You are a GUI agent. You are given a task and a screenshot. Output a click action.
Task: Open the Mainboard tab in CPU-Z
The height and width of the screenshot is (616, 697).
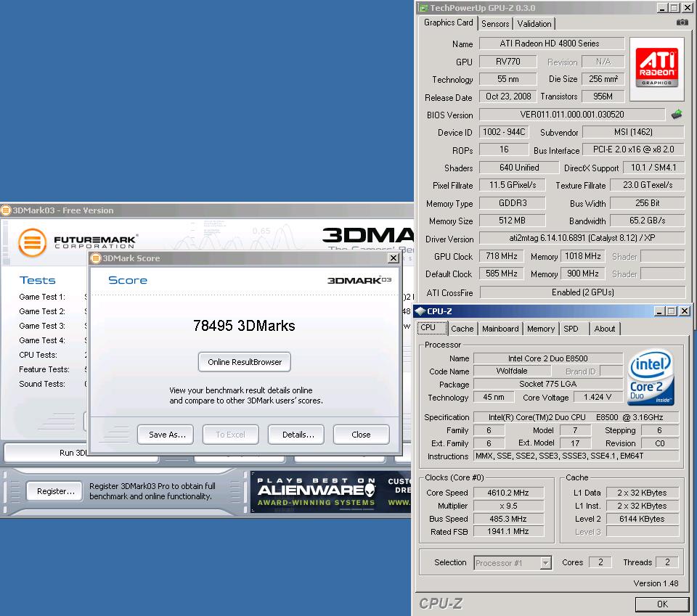[x=500, y=329]
